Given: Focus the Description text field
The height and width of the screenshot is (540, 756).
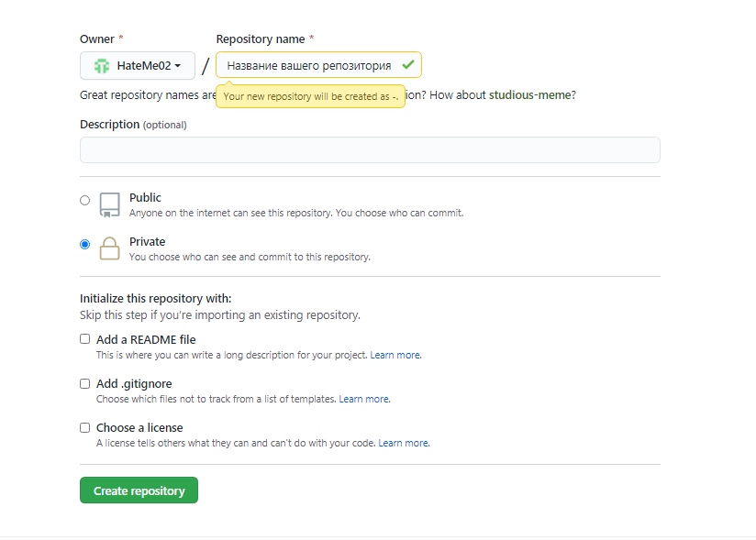Looking at the screenshot, I should pyautogui.click(x=370, y=150).
